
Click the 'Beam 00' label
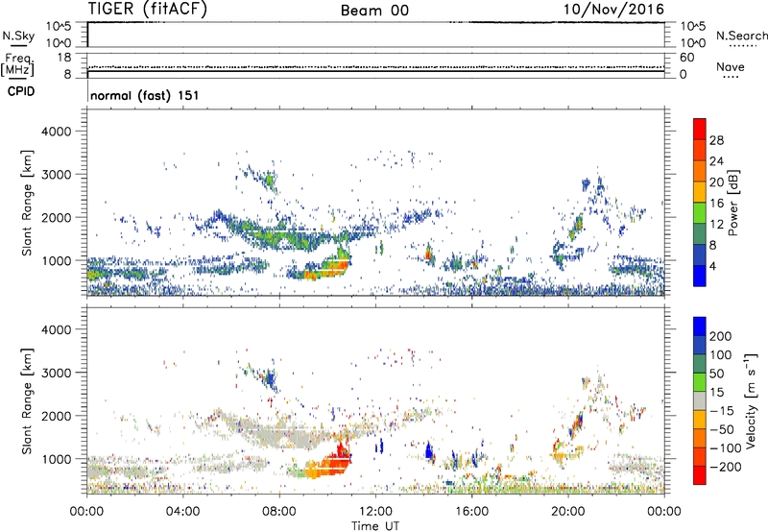[374, 11]
